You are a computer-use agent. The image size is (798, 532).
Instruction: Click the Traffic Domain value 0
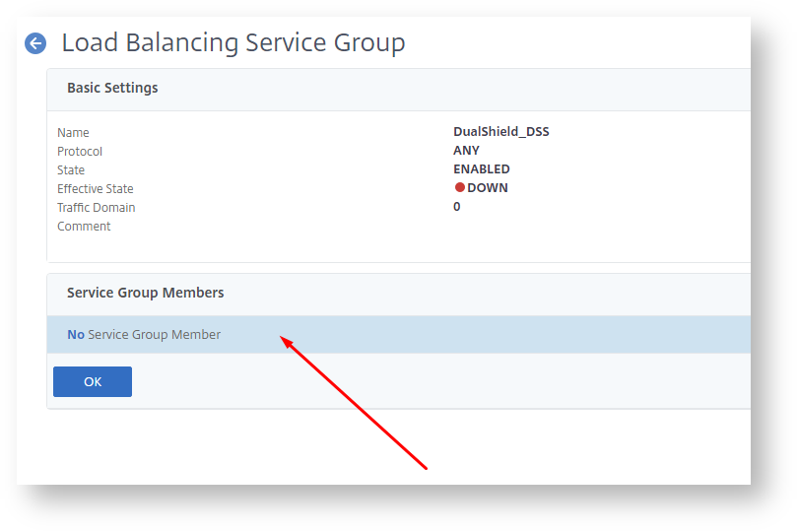[x=457, y=207]
